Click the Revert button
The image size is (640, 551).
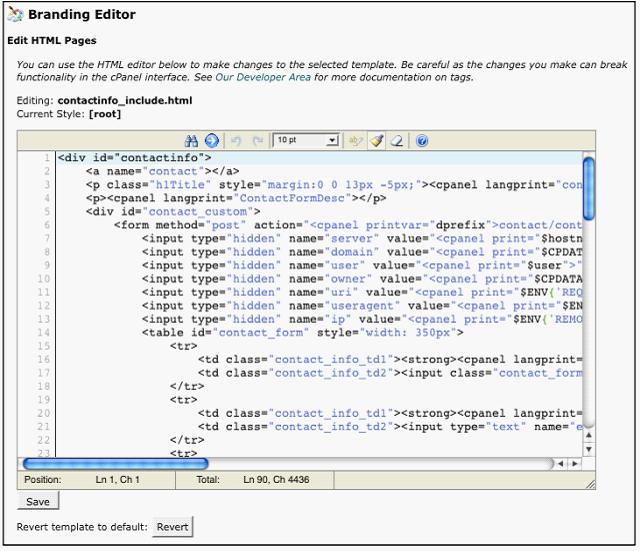(x=172, y=527)
